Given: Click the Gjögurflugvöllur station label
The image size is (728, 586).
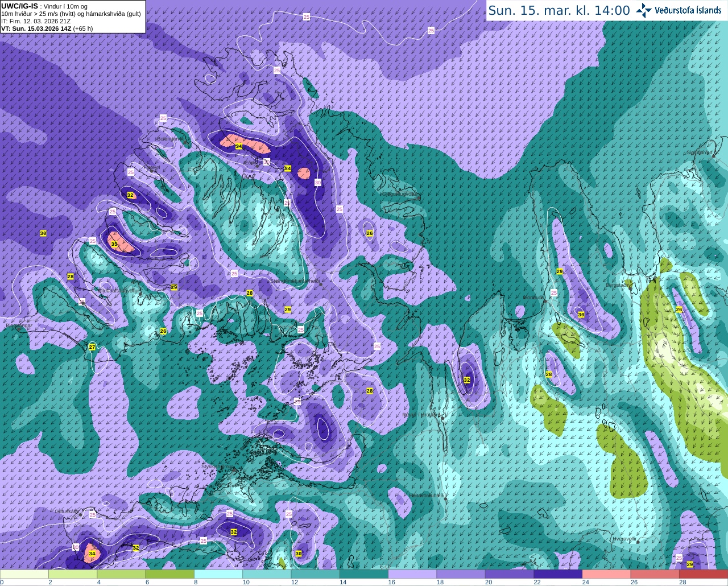Looking at the screenshot, I should tap(400, 194).
